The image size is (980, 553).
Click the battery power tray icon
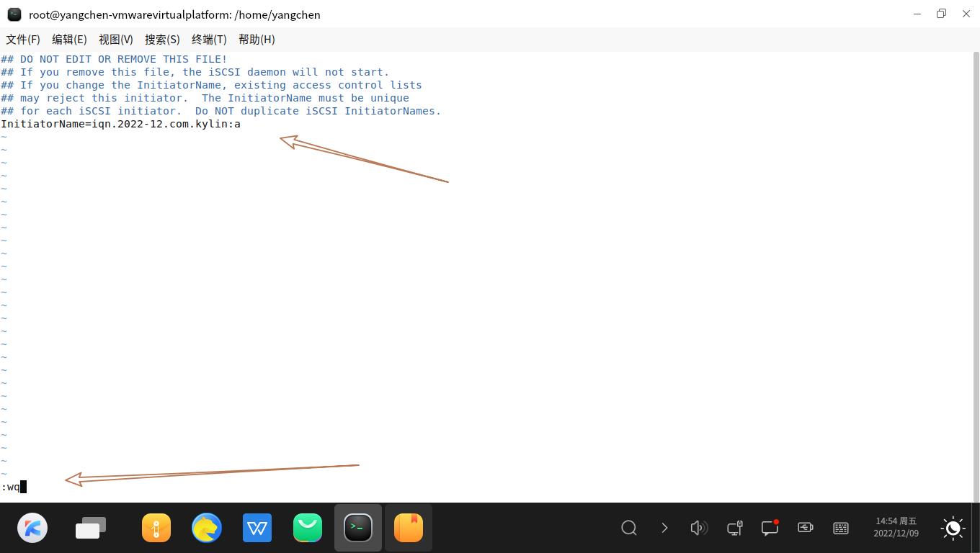(806, 528)
